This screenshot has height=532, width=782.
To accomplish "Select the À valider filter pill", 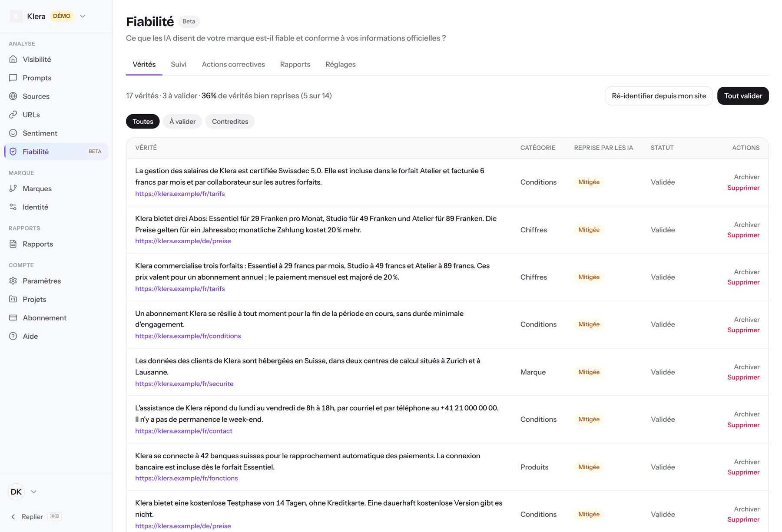I will click(182, 121).
